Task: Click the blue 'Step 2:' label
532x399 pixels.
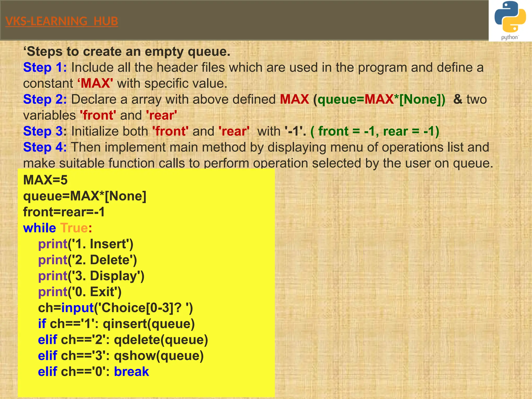Action: click(x=45, y=99)
